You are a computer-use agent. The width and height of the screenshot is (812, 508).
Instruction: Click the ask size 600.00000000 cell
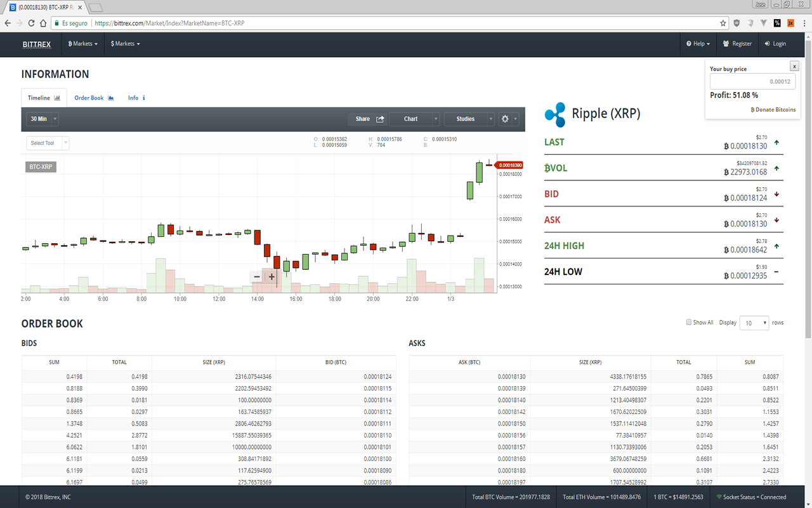point(628,471)
